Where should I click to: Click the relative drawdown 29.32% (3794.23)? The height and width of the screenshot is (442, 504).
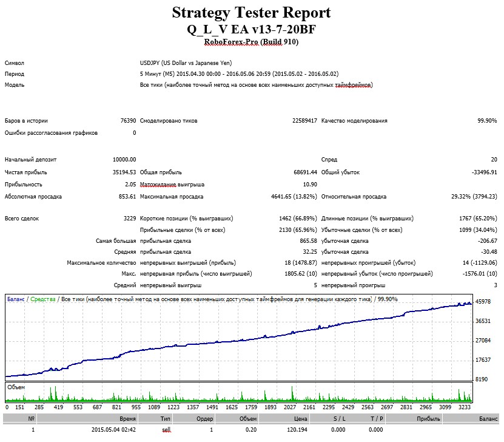[x=474, y=197]
